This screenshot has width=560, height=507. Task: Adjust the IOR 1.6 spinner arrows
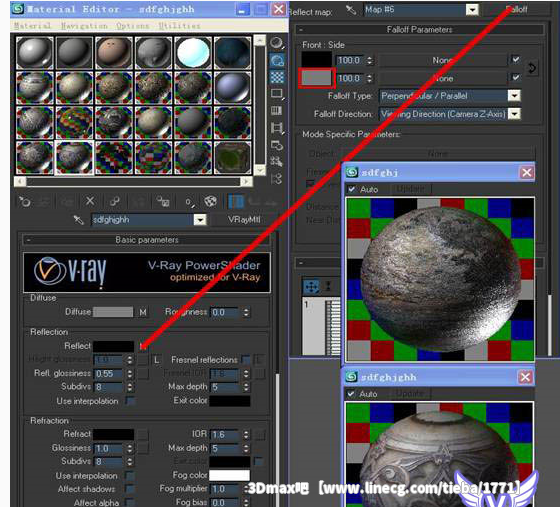pyautogui.click(x=246, y=435)
